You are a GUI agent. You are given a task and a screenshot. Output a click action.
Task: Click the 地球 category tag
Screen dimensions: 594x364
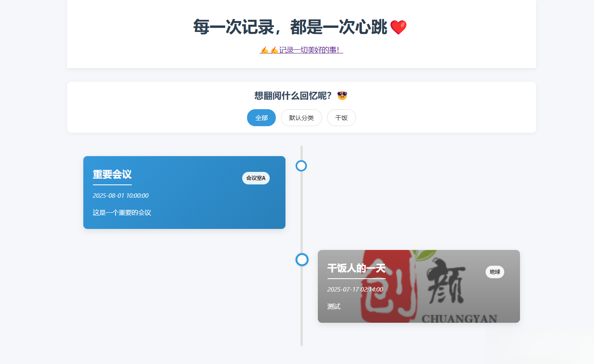[495, 272]
